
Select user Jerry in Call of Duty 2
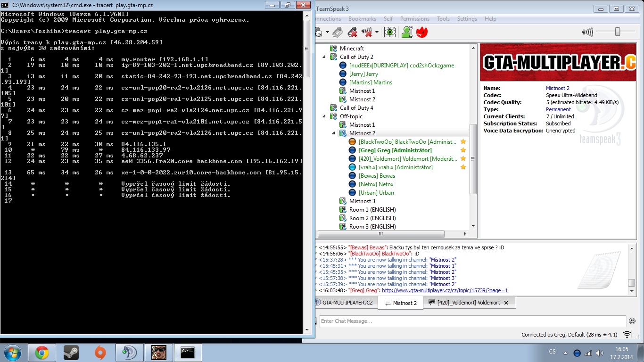[x=363, y=74]
